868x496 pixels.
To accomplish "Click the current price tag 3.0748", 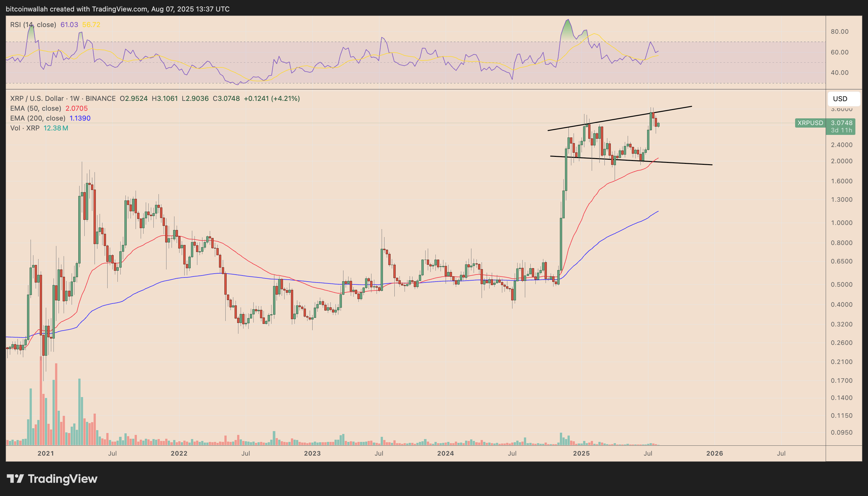I will pos(841,122).
